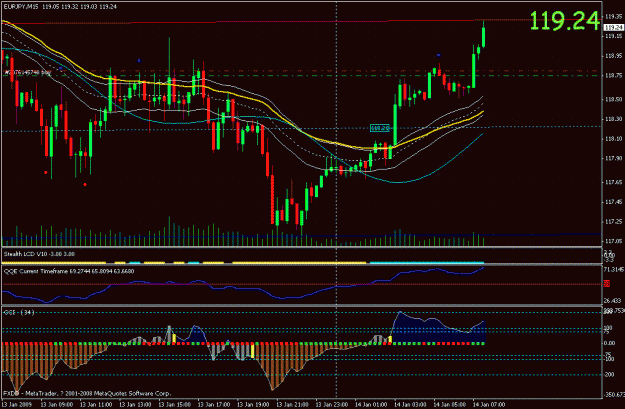Click the 14 Jan 05:00 time axis label
This screenshot has height=409, width=625.
(x=450, y=405)
